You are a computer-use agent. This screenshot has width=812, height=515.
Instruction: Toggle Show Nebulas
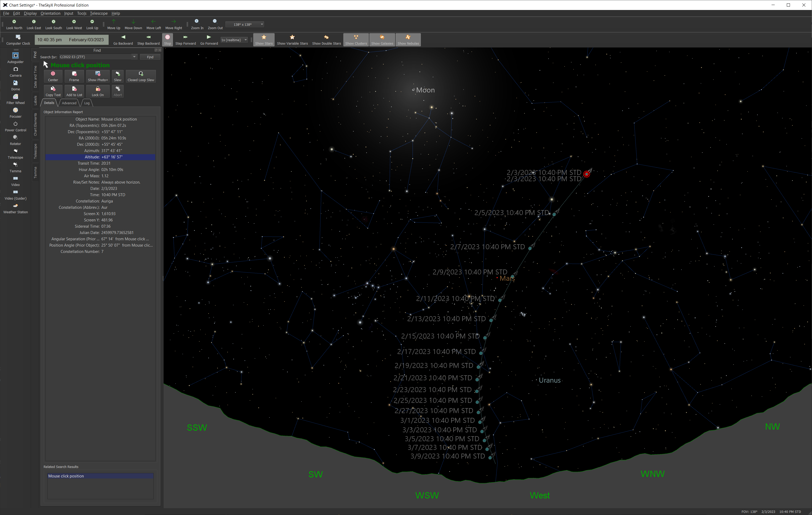408,39
